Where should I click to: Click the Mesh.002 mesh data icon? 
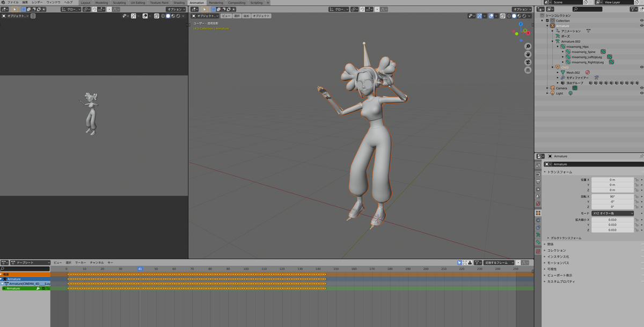563,72
